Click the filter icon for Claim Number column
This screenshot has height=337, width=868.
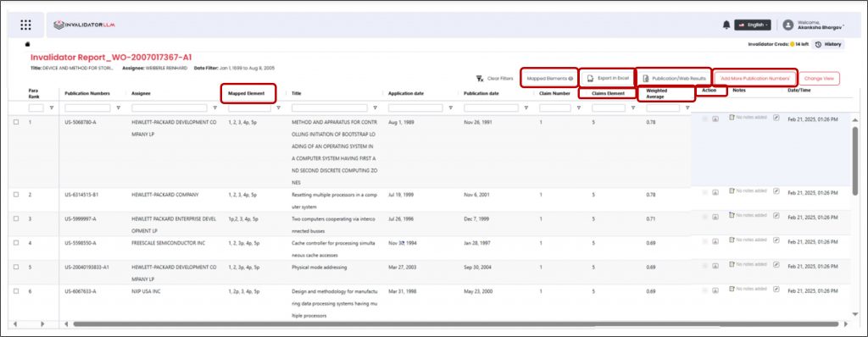point(578,108)
